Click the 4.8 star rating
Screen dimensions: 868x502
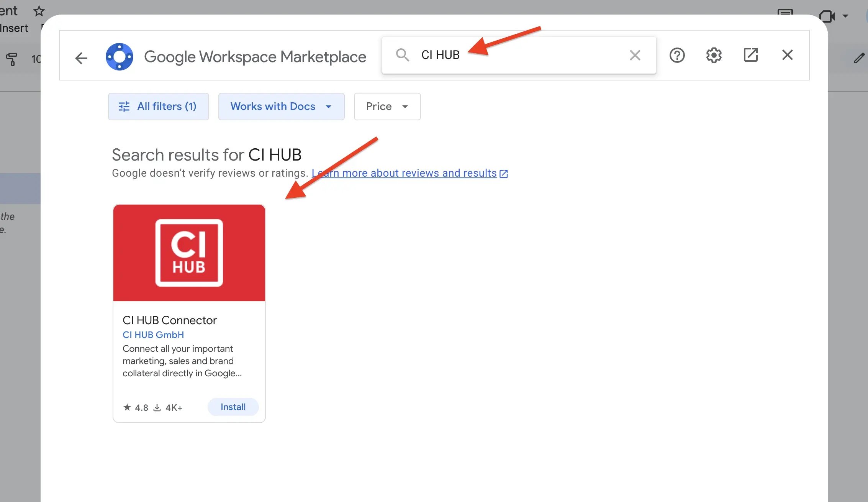tap(136, 408)
